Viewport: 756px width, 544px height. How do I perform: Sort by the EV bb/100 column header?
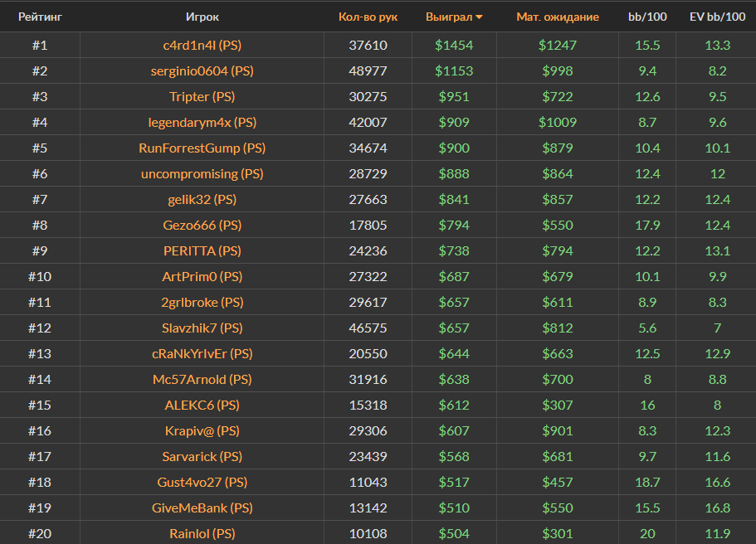click(x=717, y=17)
